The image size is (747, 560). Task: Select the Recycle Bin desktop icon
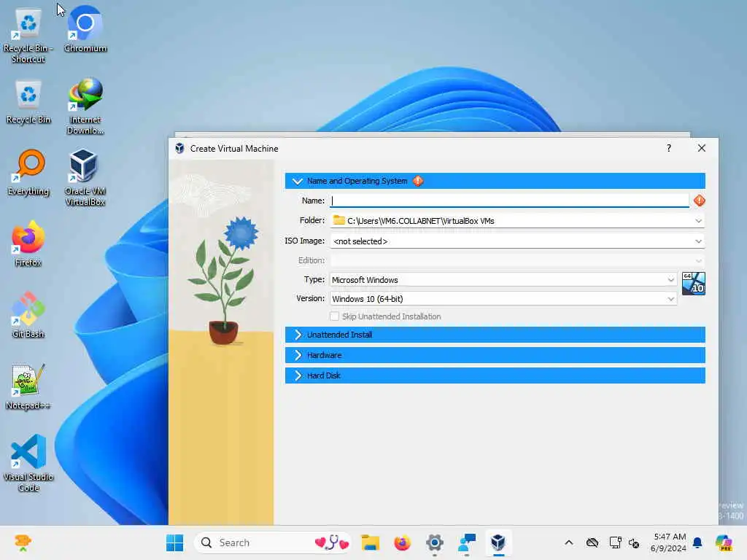pos(28,102)
